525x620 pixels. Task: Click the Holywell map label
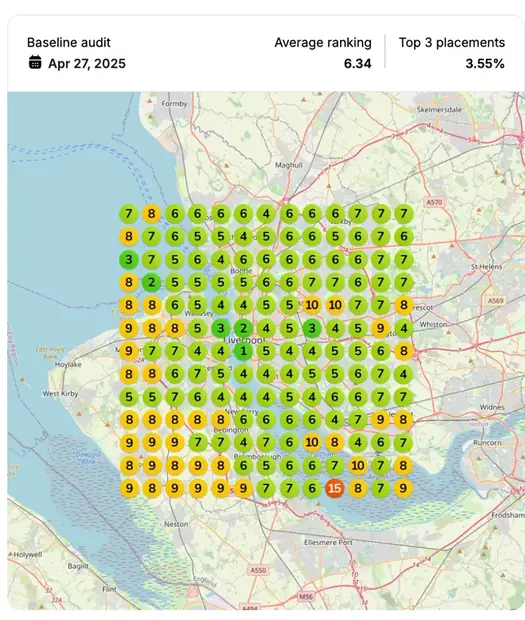tap(28, 555)
